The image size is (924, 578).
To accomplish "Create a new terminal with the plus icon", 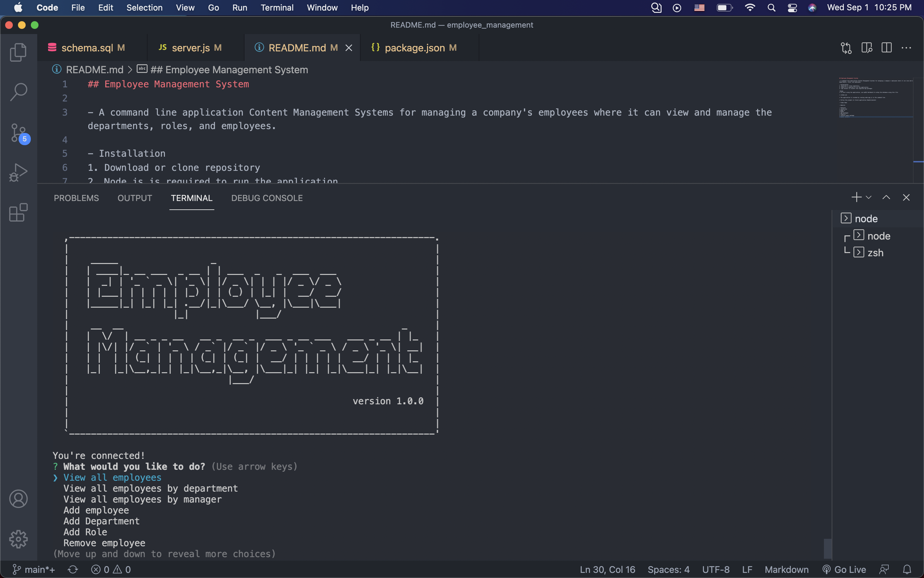I will coord(856,197).
